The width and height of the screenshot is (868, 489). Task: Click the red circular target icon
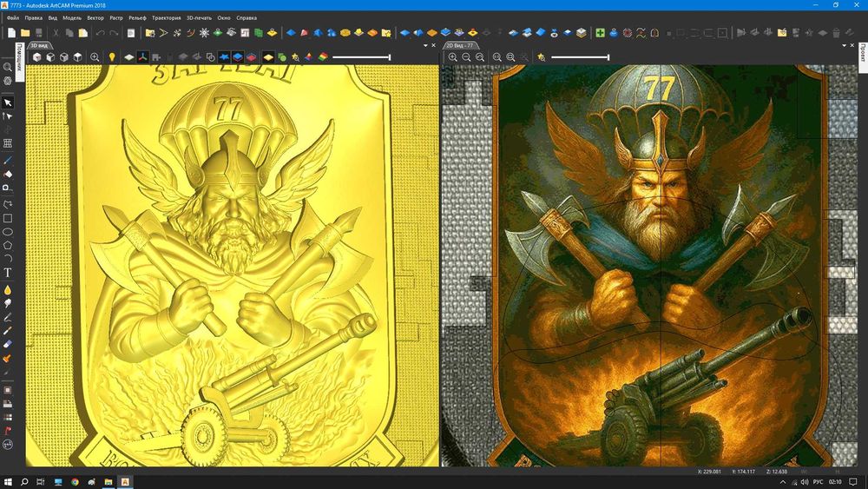pyautogui.click(x=628, y=33)
